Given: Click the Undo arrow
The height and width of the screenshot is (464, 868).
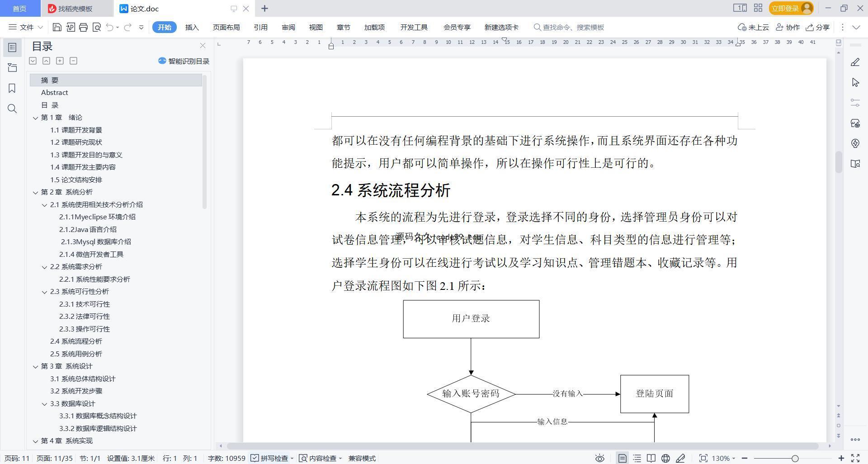Looking at the screenshot, I should 109,27.
